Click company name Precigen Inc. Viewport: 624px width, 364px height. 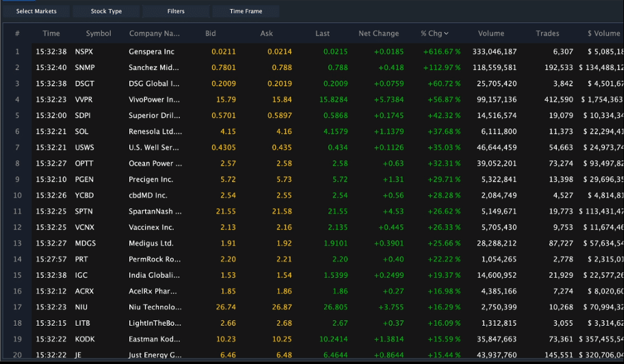(151, 179)
